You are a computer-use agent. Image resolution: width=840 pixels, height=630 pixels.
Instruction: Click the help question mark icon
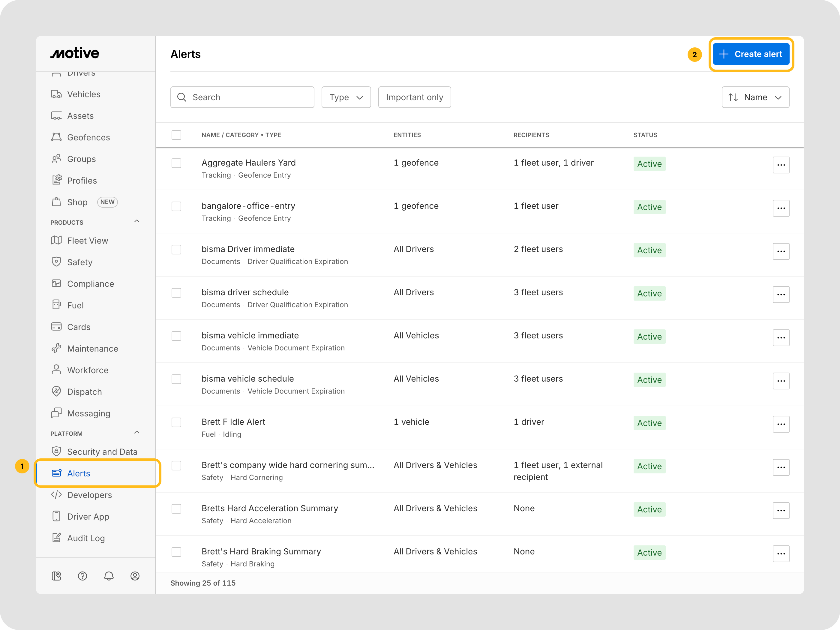pos(82,576)
